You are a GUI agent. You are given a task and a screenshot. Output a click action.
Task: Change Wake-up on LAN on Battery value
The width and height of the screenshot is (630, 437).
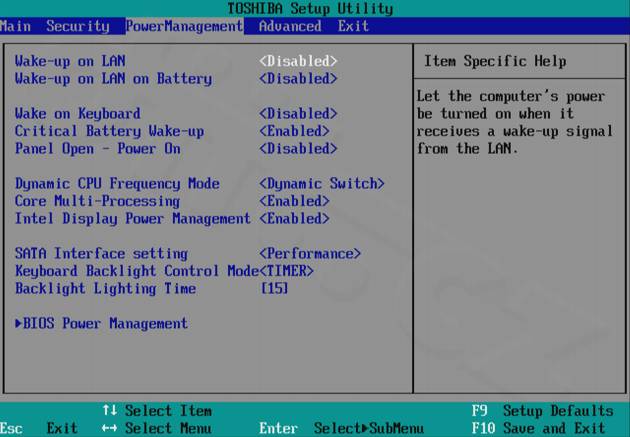(298, 79)
